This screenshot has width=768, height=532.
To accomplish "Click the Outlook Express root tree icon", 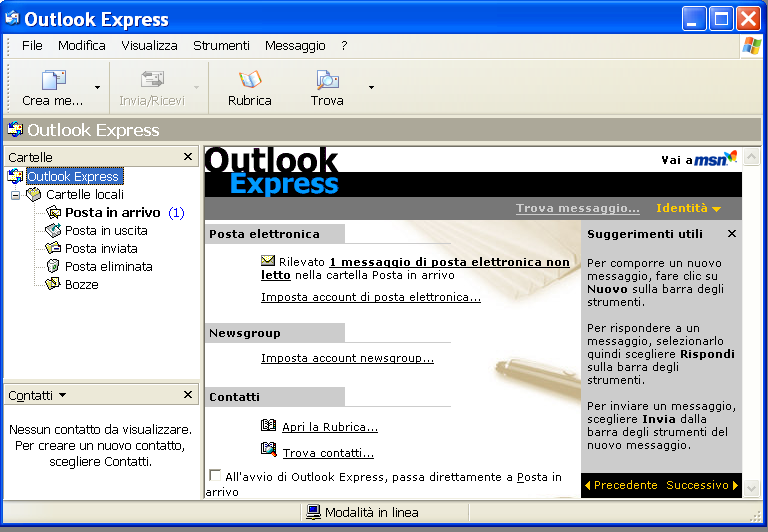I will (x=15, y=176).
